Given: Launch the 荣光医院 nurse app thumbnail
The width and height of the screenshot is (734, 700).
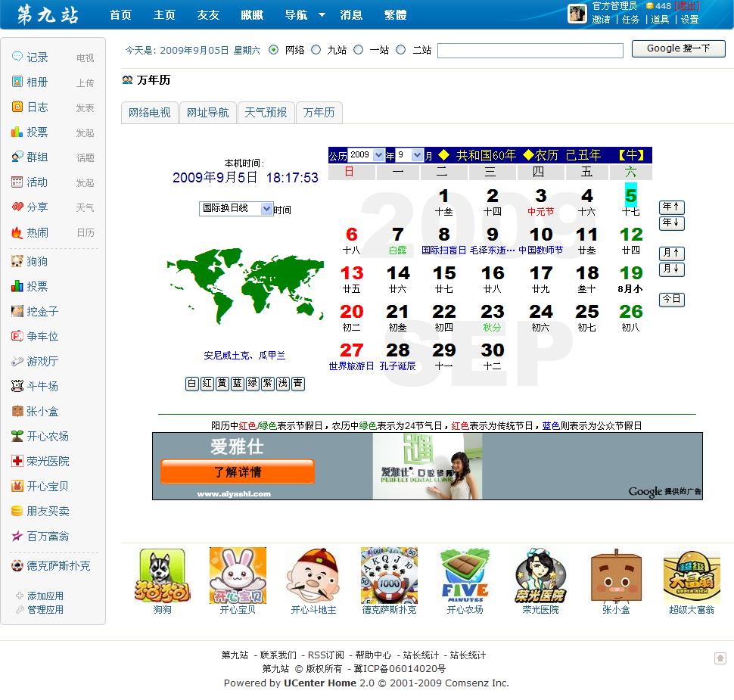Looking at the screenshot, I should 541,575.
